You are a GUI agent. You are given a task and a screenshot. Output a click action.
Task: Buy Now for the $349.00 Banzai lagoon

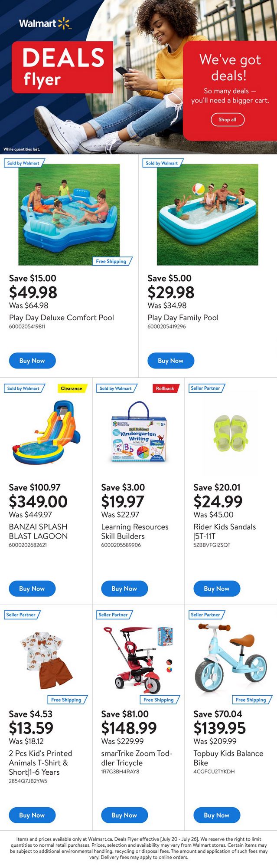32,589
